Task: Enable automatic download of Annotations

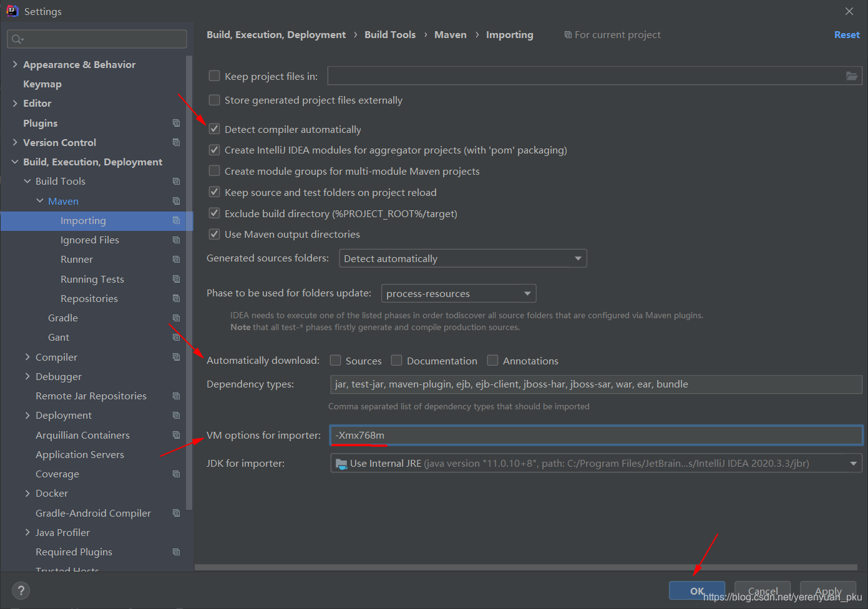Action: point(492,360)
